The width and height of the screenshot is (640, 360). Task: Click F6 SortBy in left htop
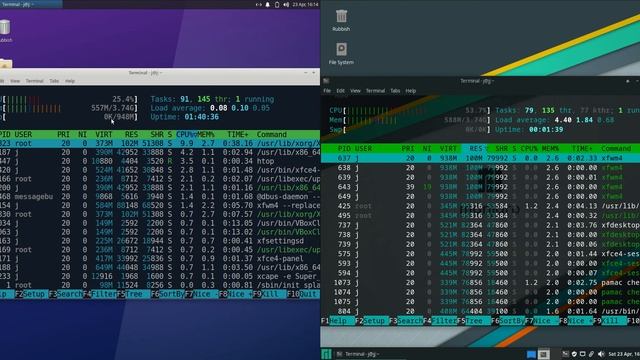pyautogui.click(x=168, y=294)
